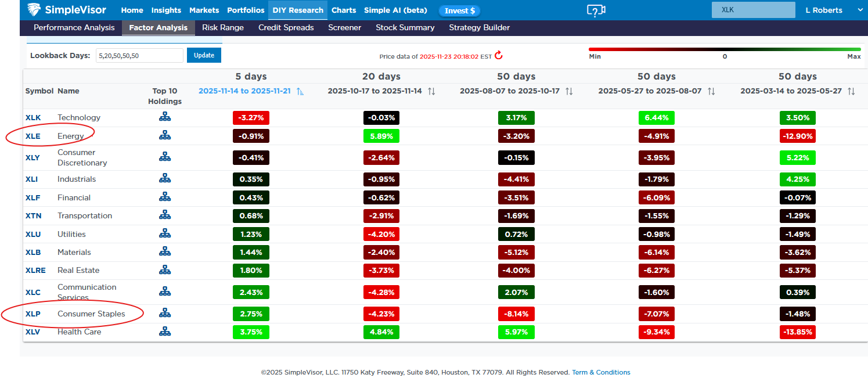
Task: View holdings icon for Energy row
Action: (165, 136)
